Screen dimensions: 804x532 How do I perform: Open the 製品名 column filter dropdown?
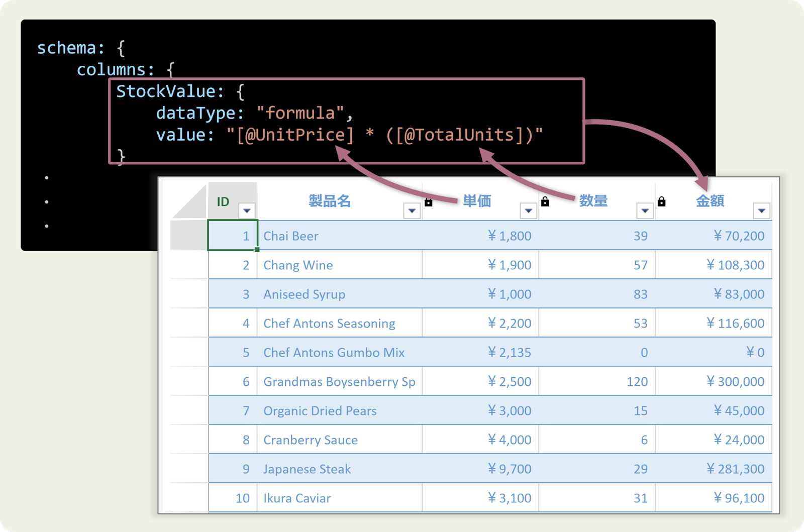click(412, 210)
